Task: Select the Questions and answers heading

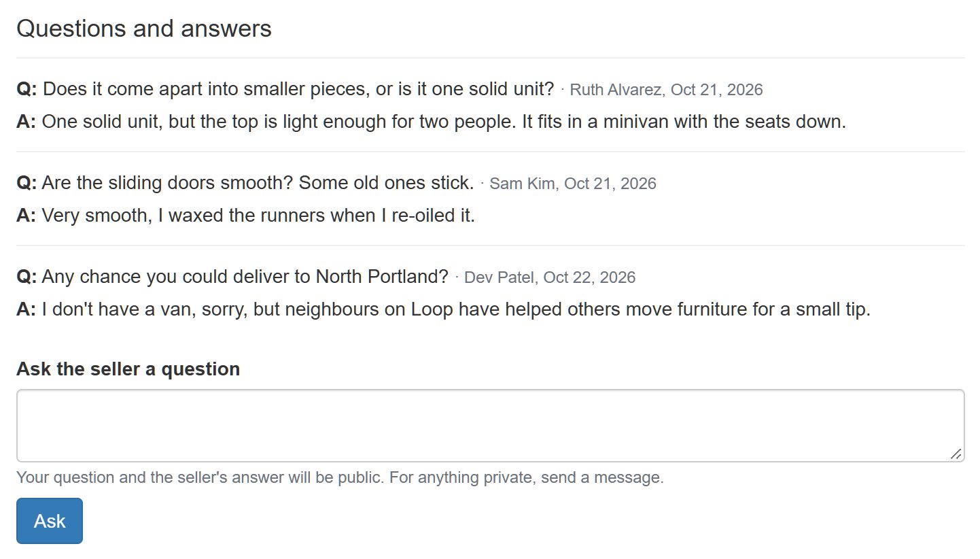Action: 144,29
